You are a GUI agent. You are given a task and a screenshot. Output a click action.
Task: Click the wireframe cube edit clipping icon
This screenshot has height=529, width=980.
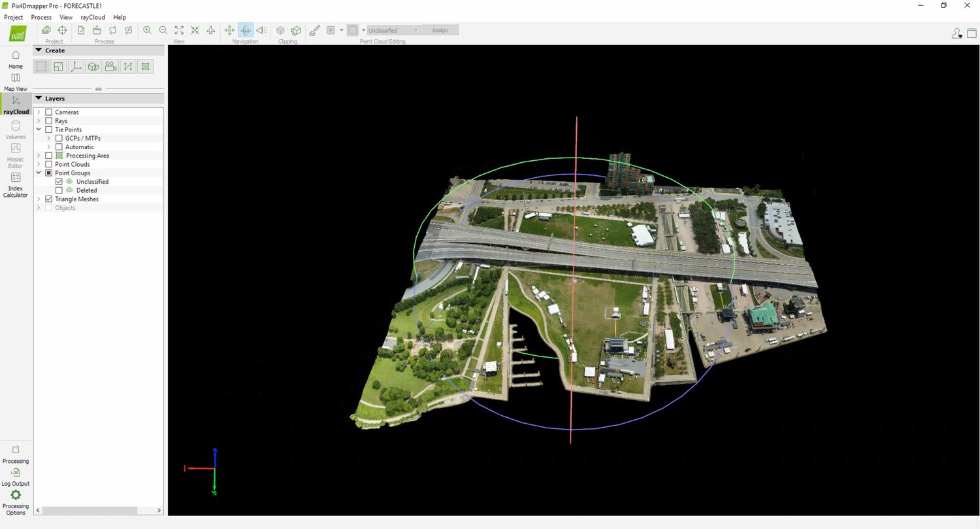click(296, 30)
